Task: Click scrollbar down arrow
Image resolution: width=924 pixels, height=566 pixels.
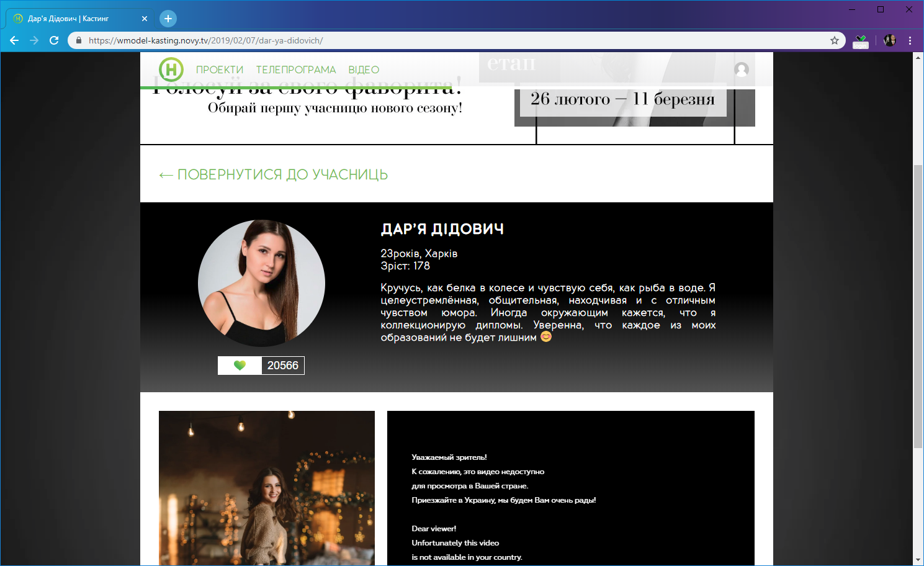Action: pos(918,560)
